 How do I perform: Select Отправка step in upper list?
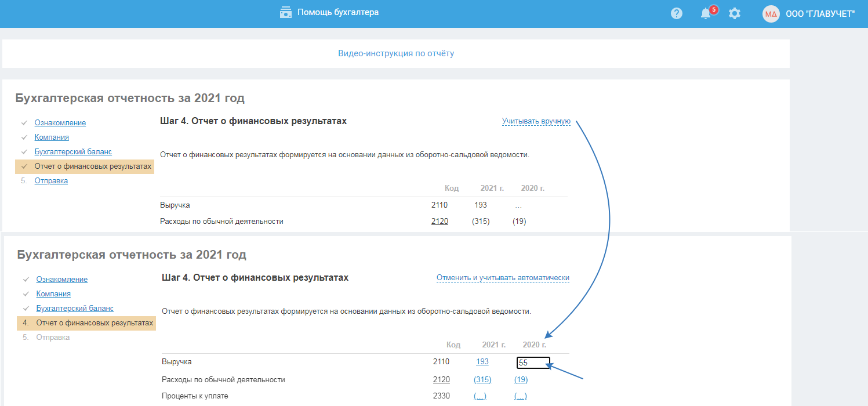click(x=51, y=181)
